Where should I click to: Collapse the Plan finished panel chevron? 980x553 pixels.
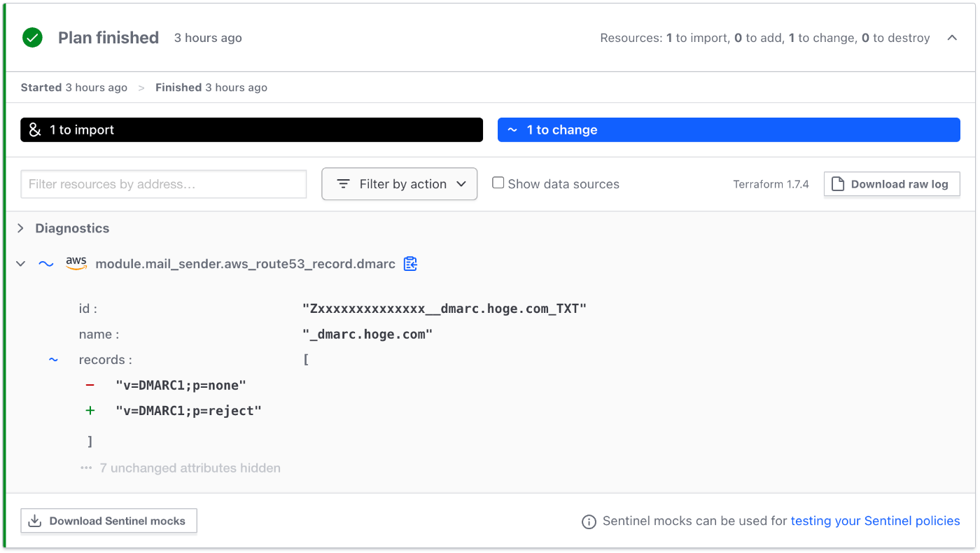pos(952,38)
